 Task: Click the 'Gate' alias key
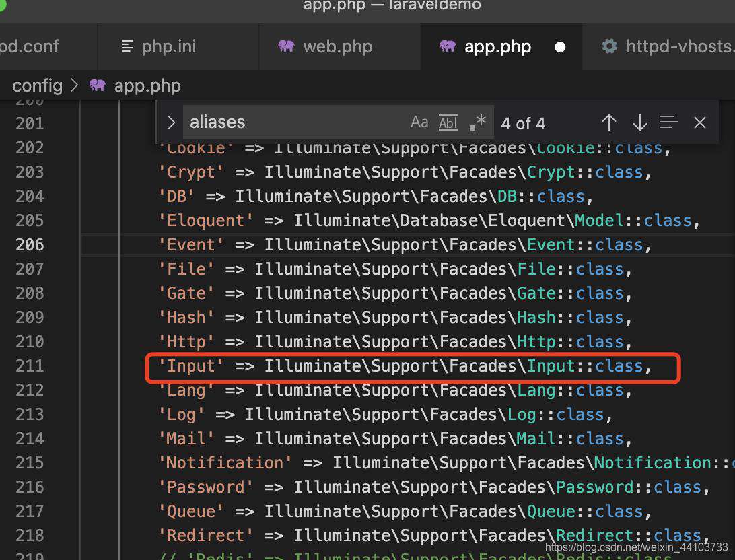pyautogui.click(x=186, y=294)
